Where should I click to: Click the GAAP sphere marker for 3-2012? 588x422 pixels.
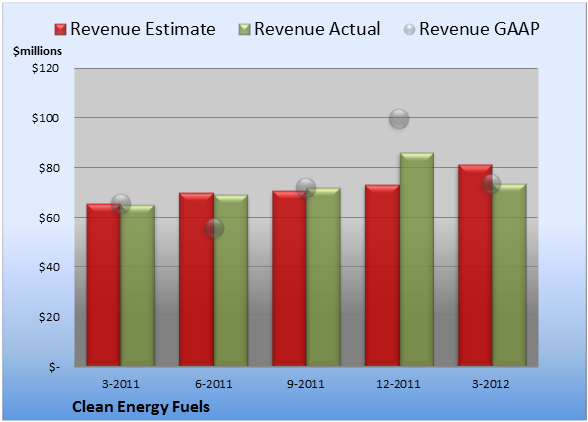491,184
